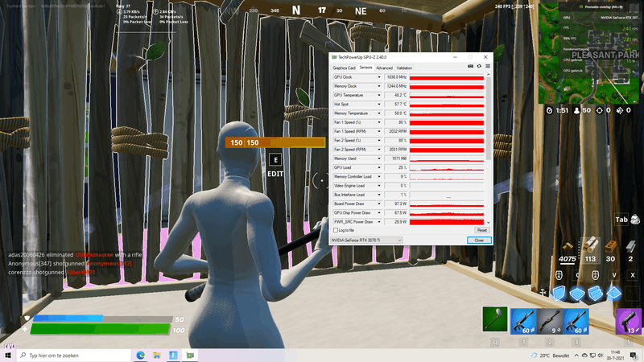Open Microsoft Edge from taskbar

click(140, 355)
